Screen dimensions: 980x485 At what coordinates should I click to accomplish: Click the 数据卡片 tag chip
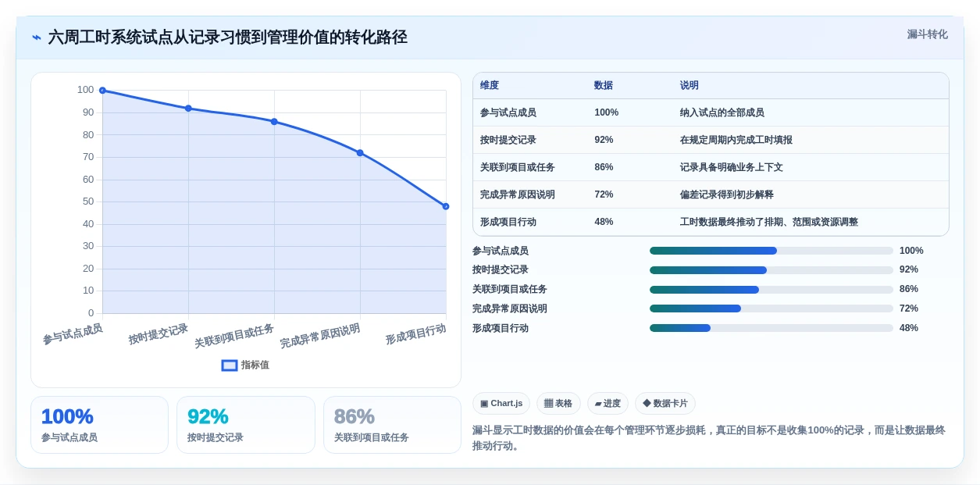665,403
